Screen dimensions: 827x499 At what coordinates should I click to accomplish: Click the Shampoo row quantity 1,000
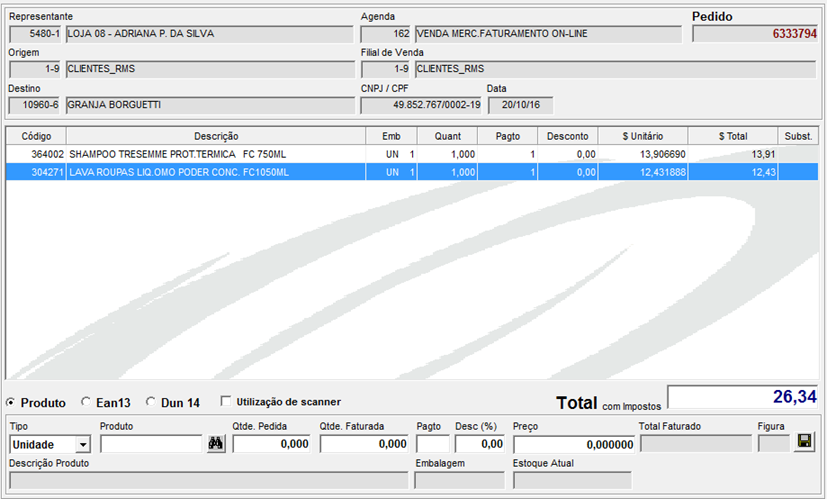463,154
